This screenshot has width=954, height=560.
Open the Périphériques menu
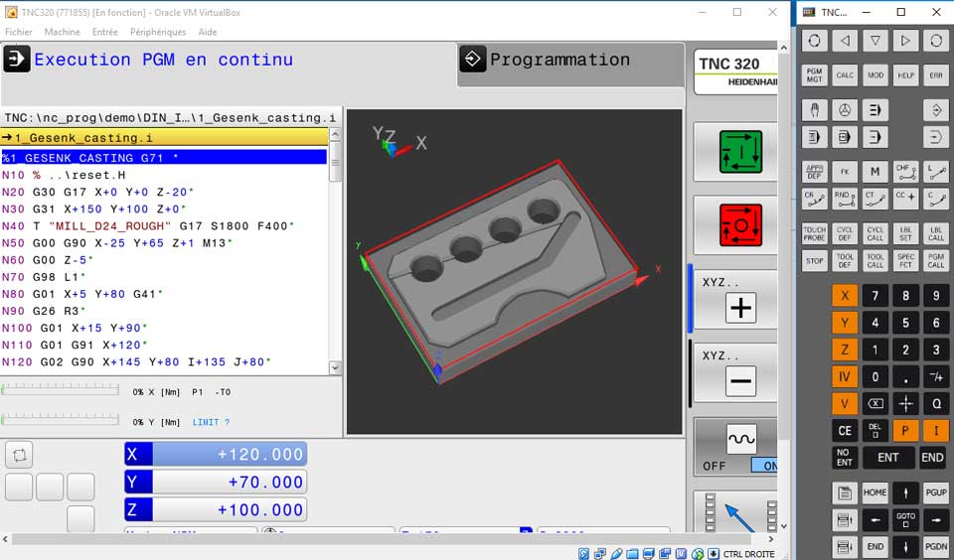tap(158, 32)
